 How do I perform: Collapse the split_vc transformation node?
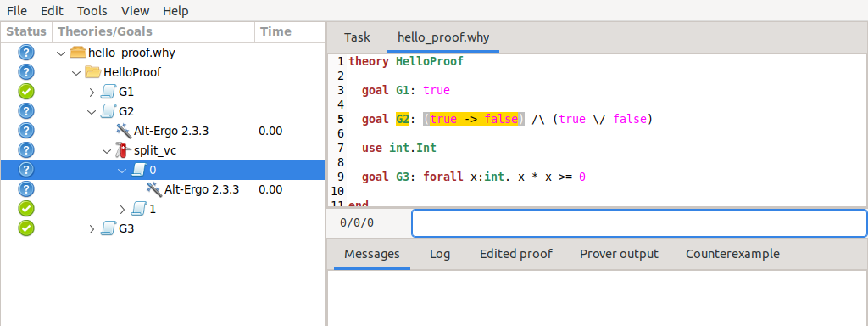coord(108,150)
